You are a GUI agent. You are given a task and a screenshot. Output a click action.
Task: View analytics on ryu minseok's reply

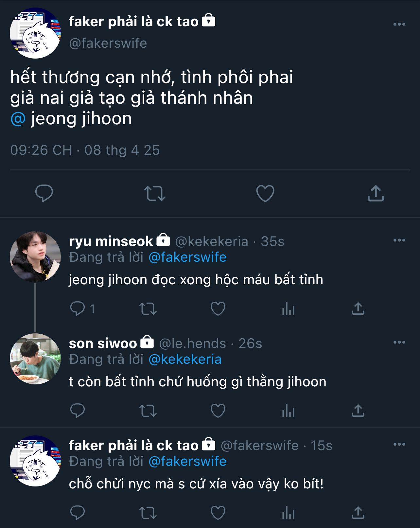(288, 308)
